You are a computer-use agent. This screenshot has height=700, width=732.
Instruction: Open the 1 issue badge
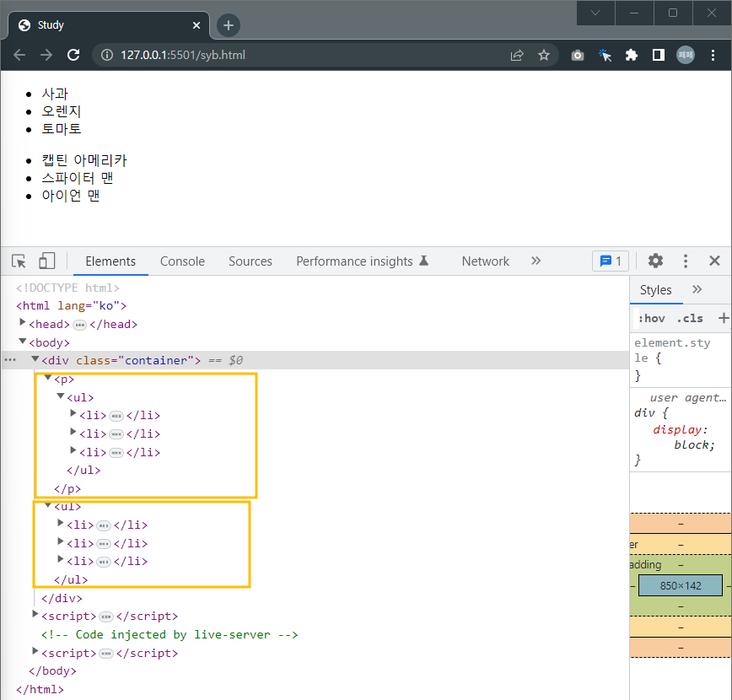(x=611, y=261)
